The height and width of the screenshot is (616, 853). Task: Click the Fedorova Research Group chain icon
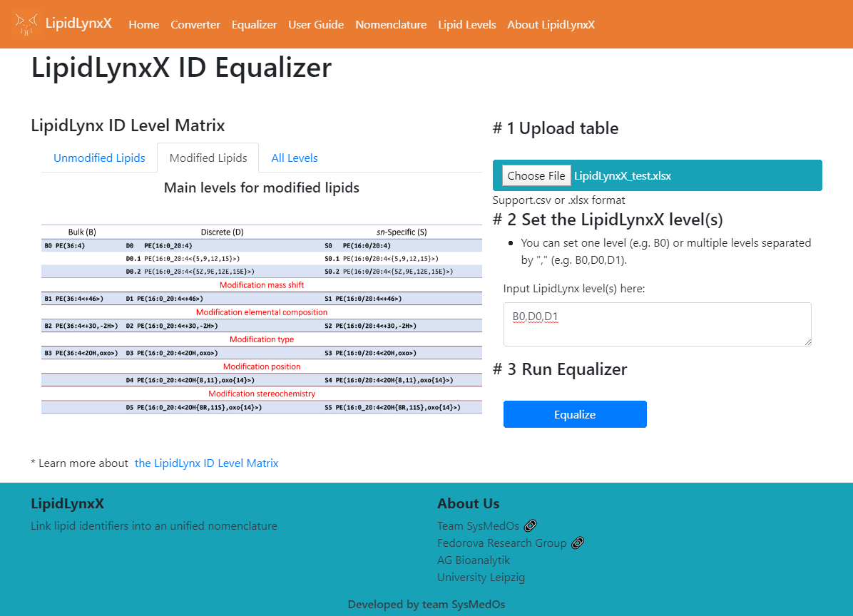coord(578,543)
